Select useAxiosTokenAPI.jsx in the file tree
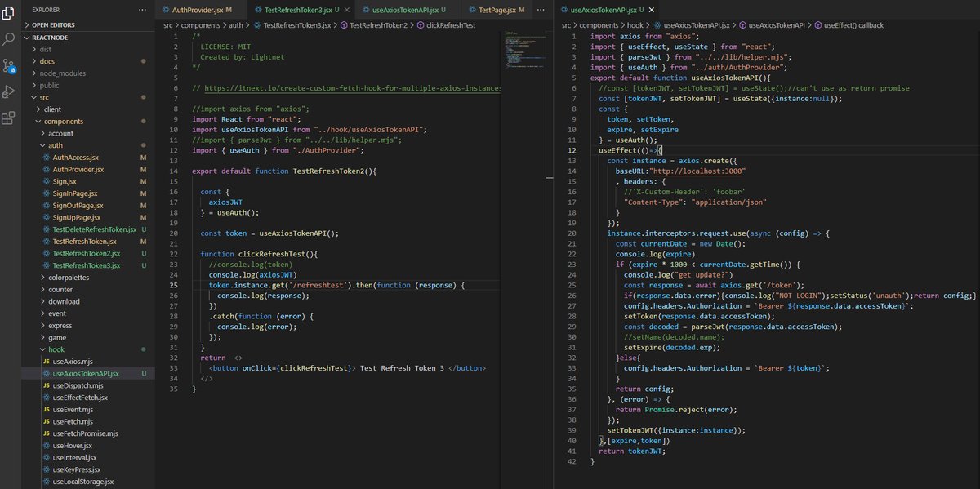This screenshot has height=489, width=980. pos(88,373)
